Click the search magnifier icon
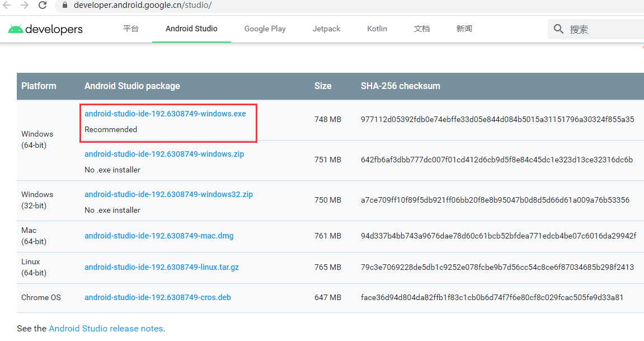The height and width of the screenshot is (341, 644). click(558, 29)
